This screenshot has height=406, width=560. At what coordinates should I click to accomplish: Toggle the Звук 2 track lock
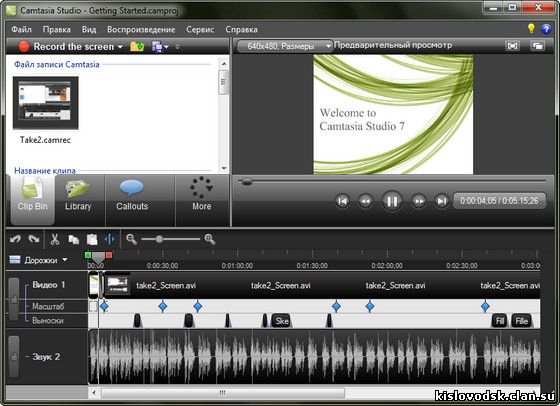pyautogui.click(x=14, y=356)
